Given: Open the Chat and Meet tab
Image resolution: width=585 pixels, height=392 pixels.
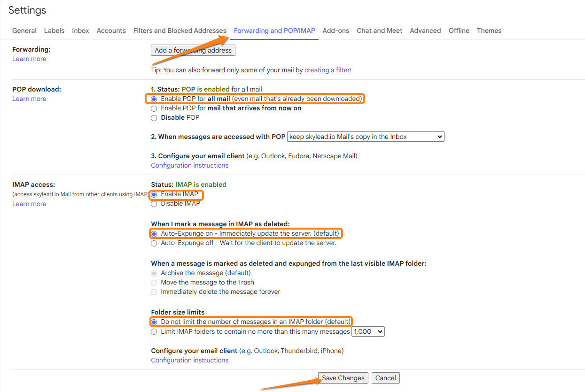Looking at the screenshot, I should point(379,30).
